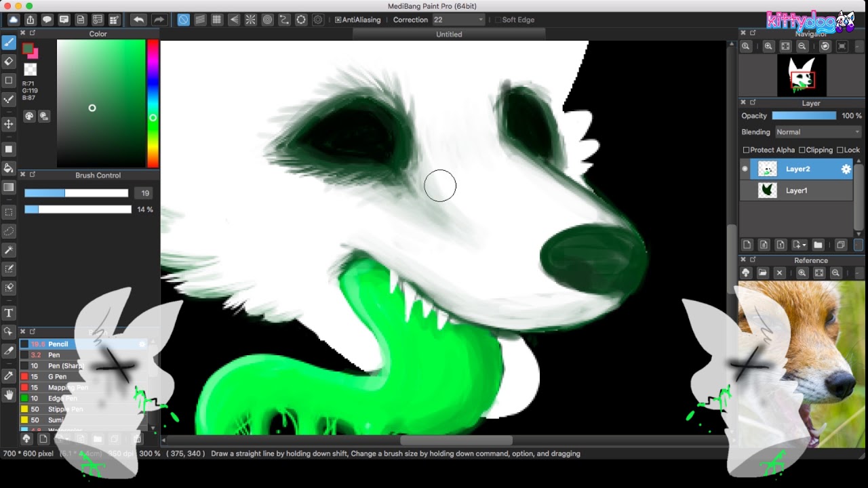This screenshot has height=488, width=868.
Task: Open Layer2 settings gear
Action: (x=846, y=169)
